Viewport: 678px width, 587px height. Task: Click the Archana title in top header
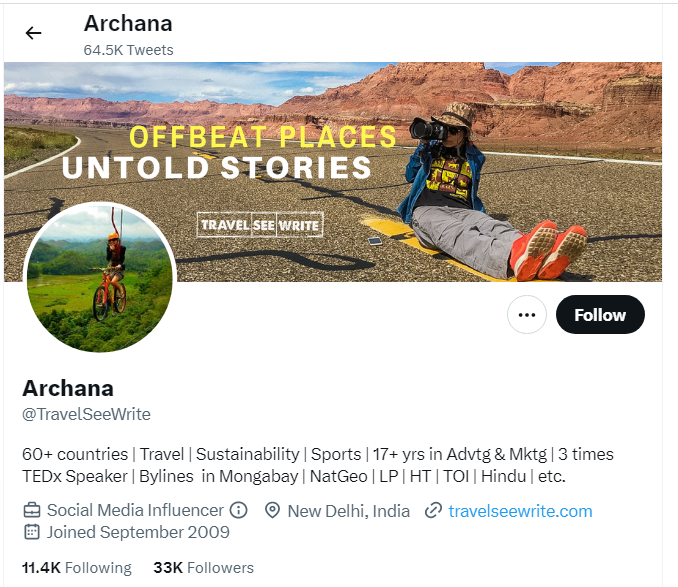[x=128, y=23]
